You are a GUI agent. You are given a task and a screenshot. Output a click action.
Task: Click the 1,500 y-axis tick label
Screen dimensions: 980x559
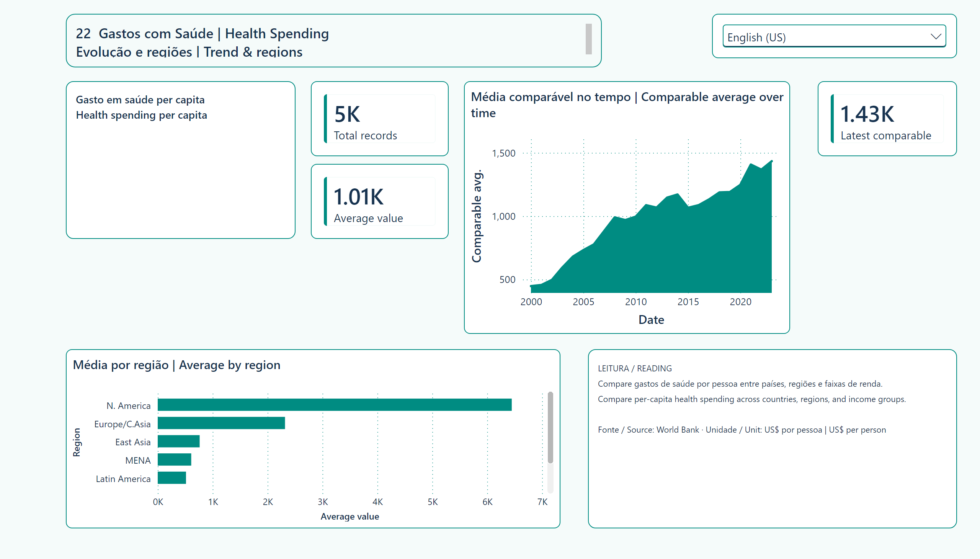504,153
